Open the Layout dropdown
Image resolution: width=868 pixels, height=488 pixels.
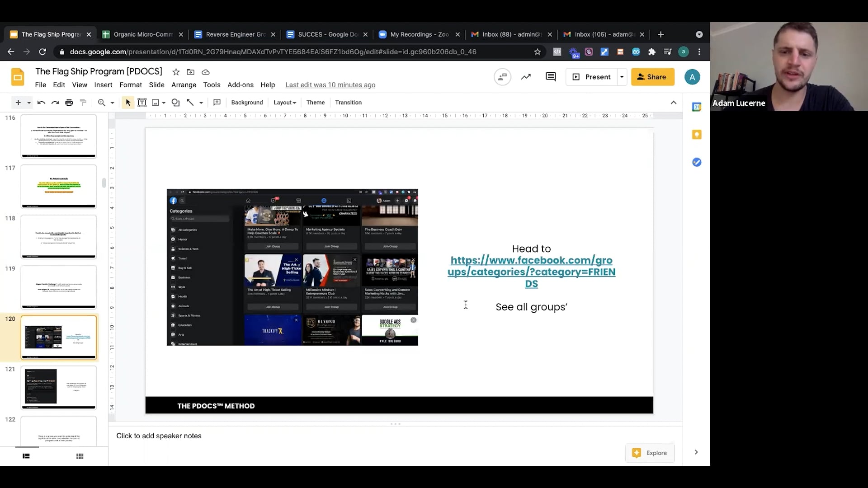coord(285,103)
